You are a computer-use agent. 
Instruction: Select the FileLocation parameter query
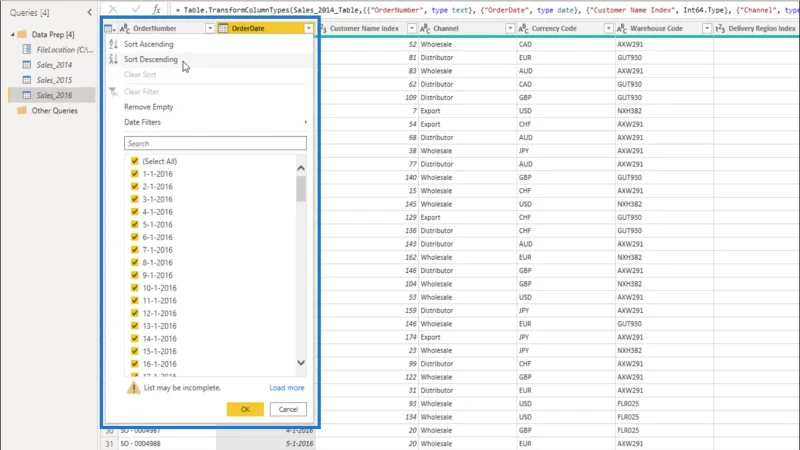tap(64, 49)
